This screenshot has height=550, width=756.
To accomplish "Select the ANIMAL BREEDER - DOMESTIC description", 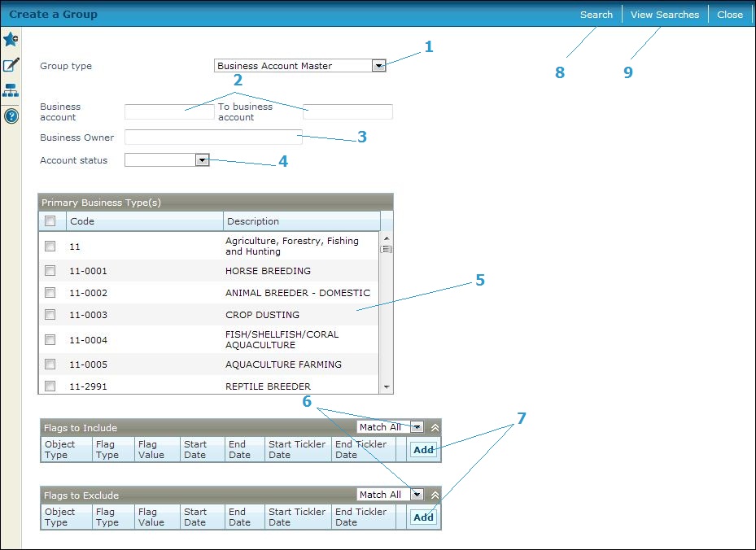I will (x=298, y=293).
